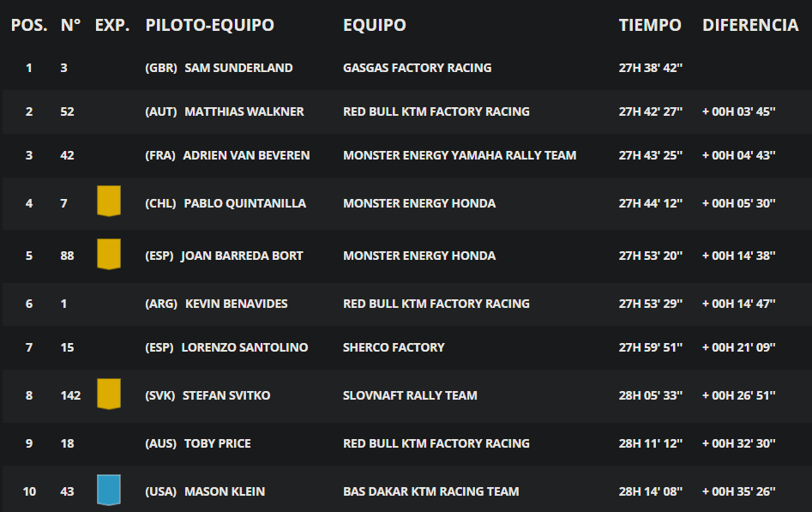Select the TIEMPO column header
The width and height of the screenshot is (812, 512).
(x=650, y=25)
